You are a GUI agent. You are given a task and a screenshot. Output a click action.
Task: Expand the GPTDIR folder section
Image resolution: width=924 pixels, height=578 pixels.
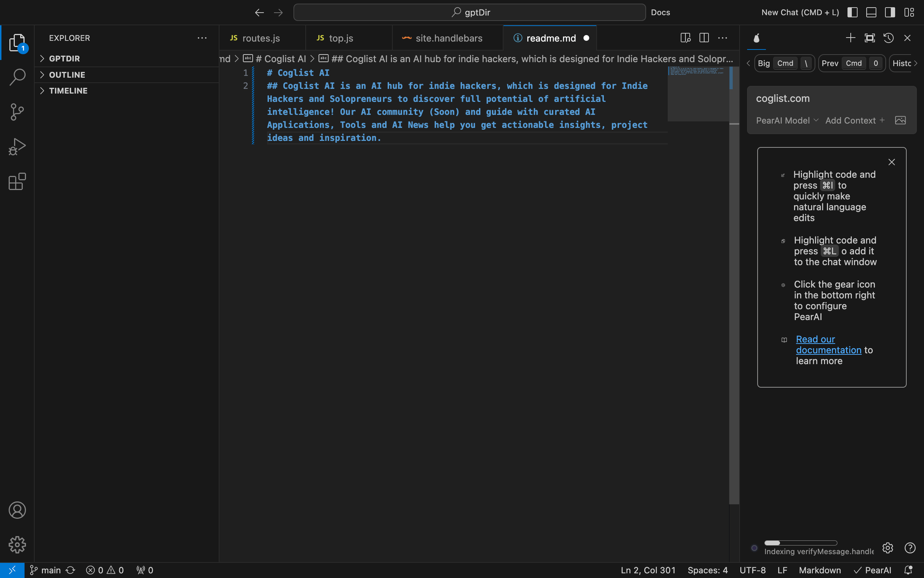pos(127,59)
